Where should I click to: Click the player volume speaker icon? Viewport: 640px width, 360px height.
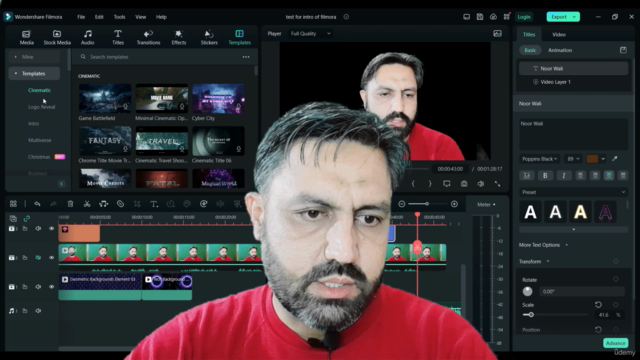481,184
